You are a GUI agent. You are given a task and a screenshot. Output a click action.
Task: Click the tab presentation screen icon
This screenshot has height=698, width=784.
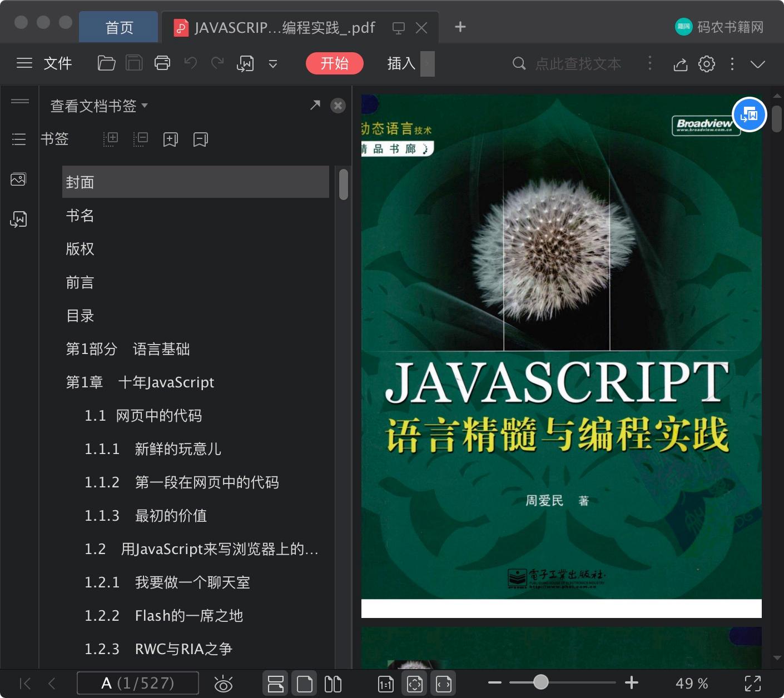coord(398,28)
